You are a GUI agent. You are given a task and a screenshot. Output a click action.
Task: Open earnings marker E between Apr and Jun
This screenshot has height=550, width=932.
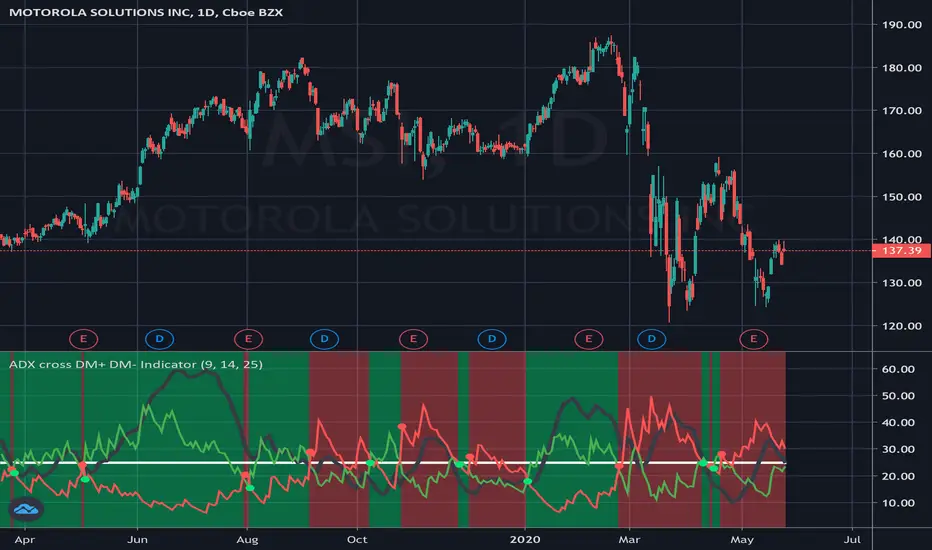point(83,339)
